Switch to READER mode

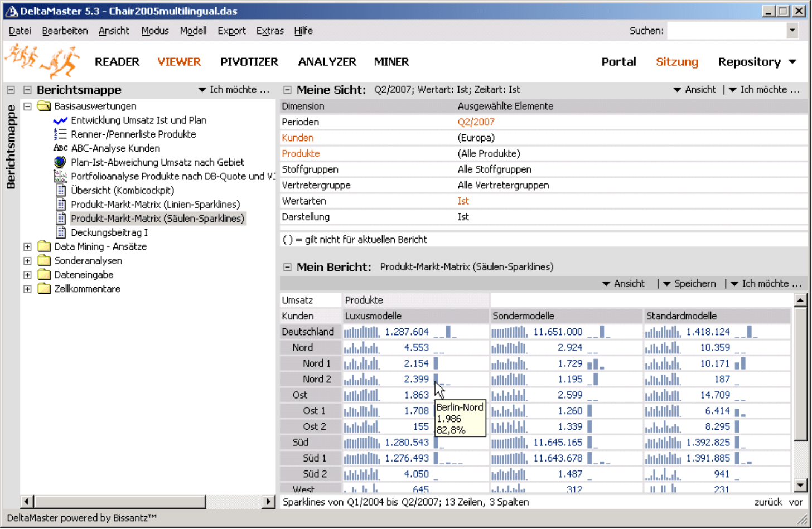[117, 62]
